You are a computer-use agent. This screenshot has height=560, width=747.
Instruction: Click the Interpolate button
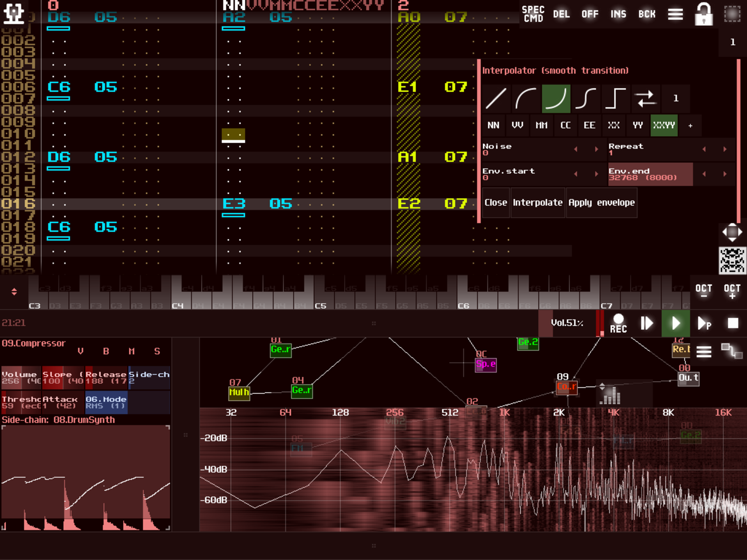pos(538,203)
